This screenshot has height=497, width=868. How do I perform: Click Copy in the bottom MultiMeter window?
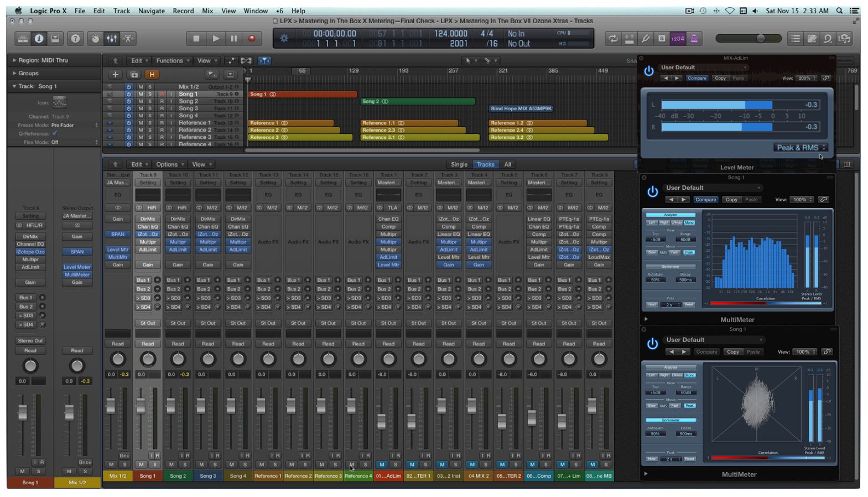733,352
